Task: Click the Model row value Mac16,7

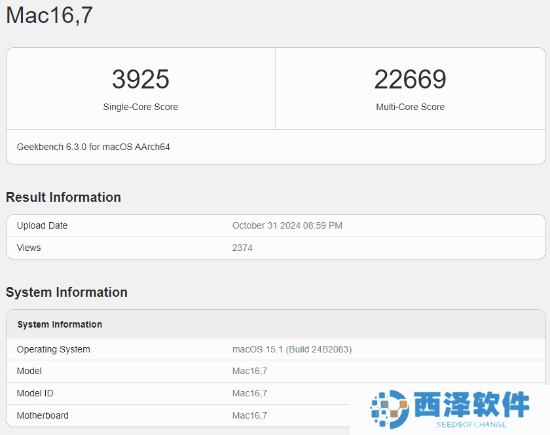Action: pyautogui.click(x=250, y=371)
